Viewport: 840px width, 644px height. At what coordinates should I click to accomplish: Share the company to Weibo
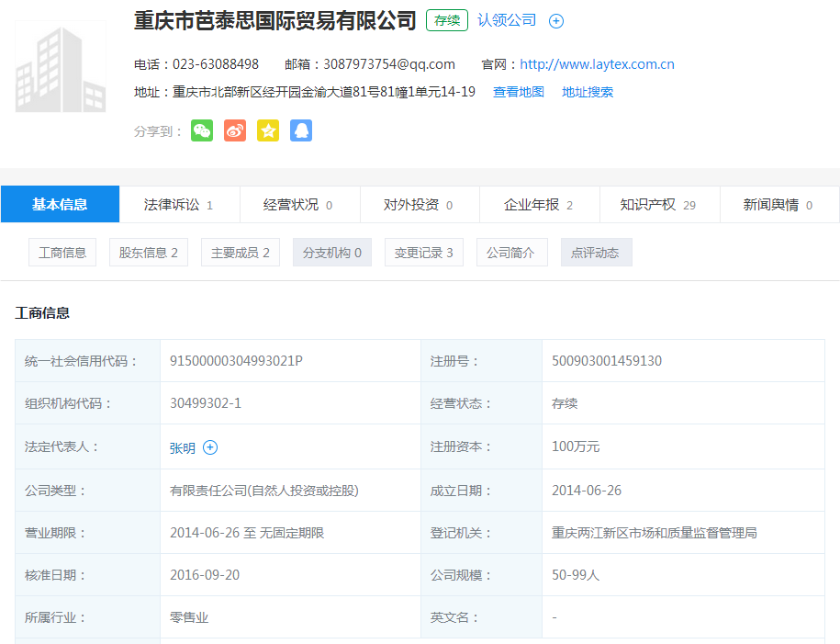tap(235, 130)
